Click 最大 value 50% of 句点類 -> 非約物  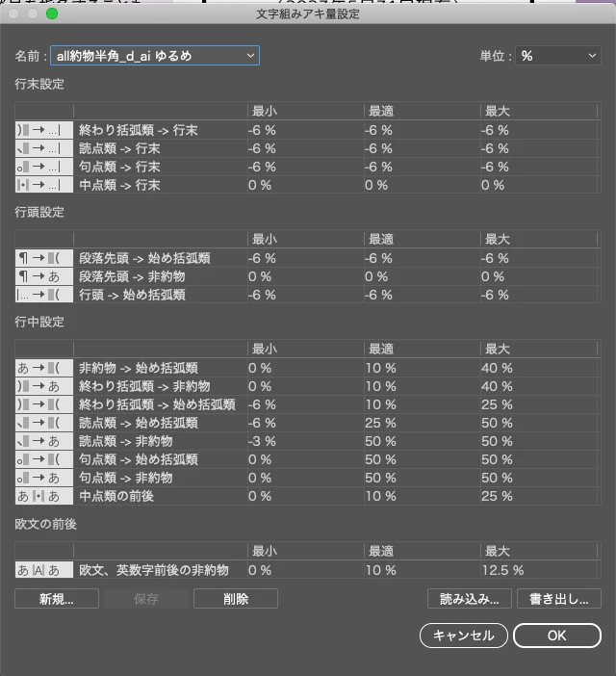[x=497, y=479]
